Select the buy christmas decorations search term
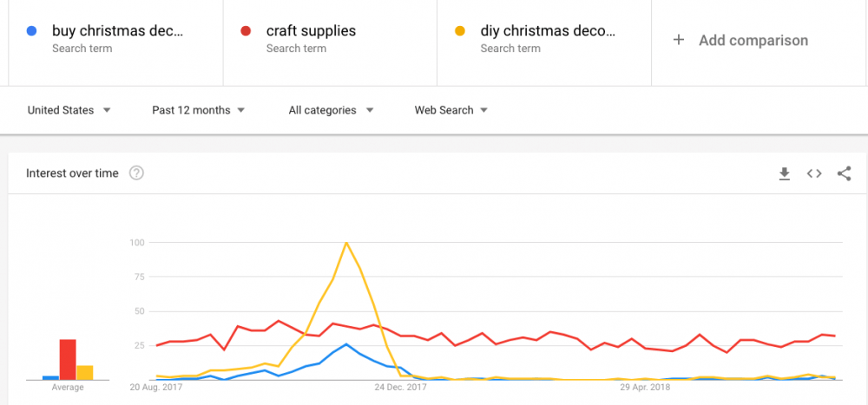Image resolution: width=868 pixels, height=405 pixels. click(117, 31)
